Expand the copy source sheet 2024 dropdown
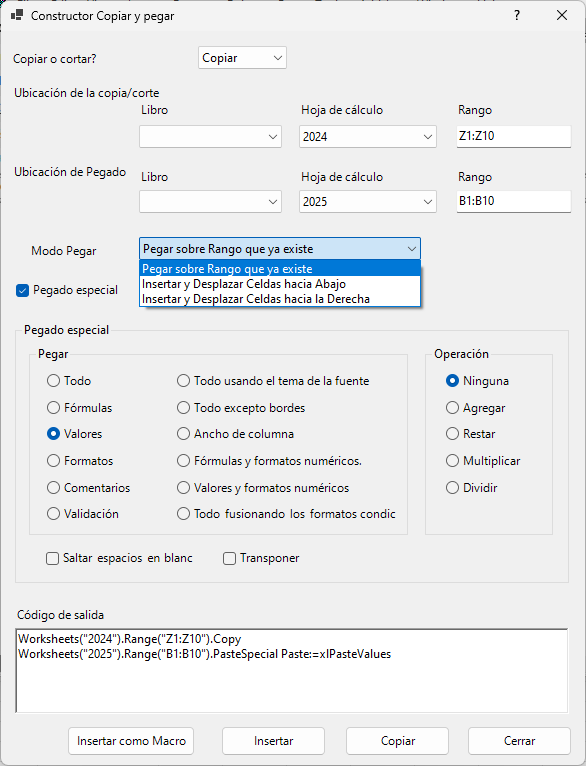Screen dimensions: 586x766 pyautogui.click(x=368, y=137)
